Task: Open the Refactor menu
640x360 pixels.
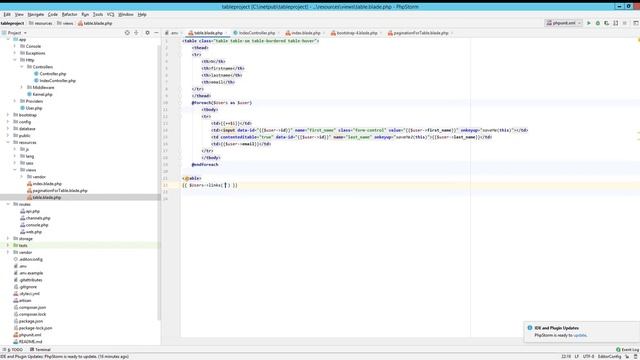Action: (69, 14)
